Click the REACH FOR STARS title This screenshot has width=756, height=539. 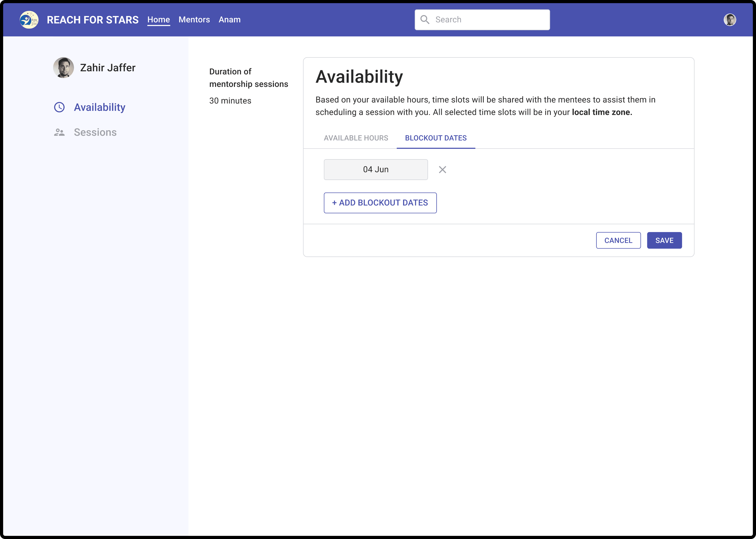(x=93, y=20)
